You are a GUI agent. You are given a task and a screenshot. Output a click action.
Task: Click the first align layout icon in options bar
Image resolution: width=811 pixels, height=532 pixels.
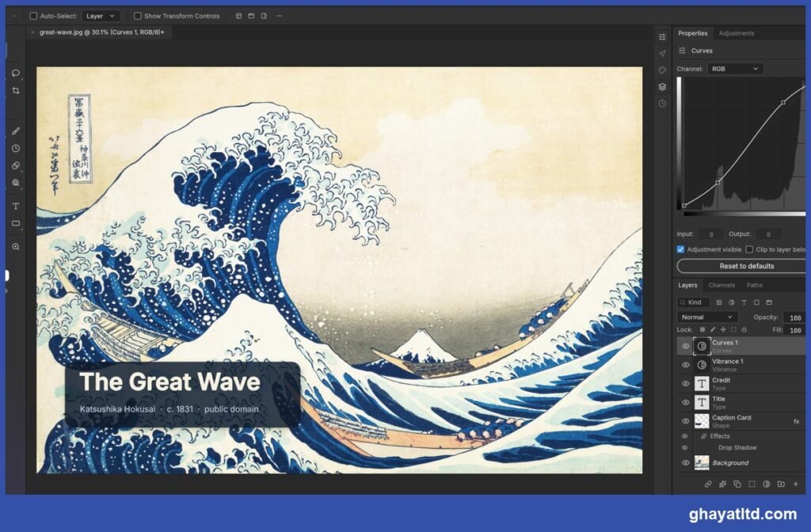point(238,16)
